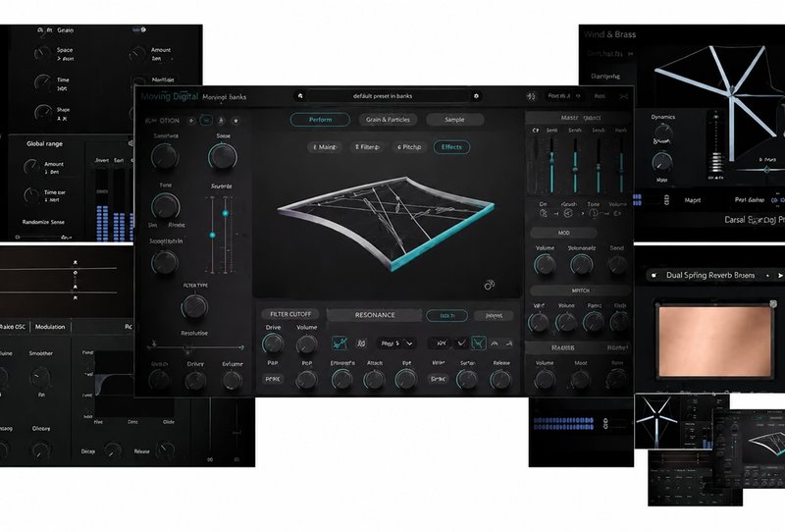Click the Release knob in the main window

[x=500, y=380]
